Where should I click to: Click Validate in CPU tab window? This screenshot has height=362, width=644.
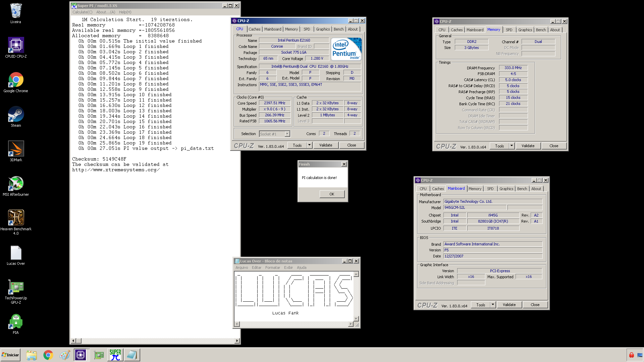pos(326,145)
